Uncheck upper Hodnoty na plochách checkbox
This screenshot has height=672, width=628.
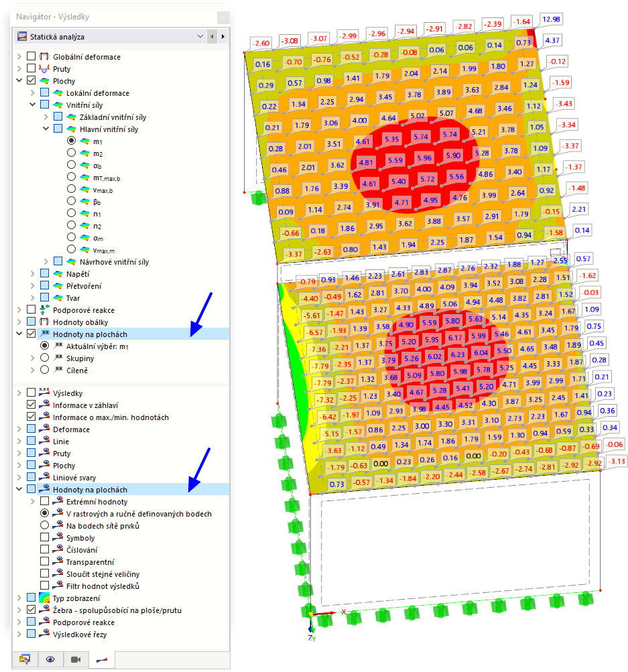point(31,334)
